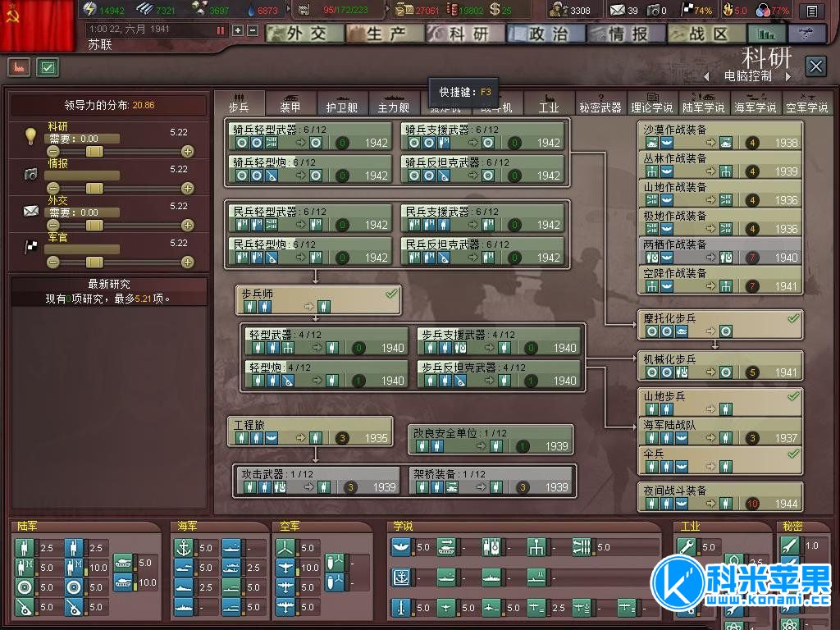Viewport: 840px width, 630px height.
Task: Click the rocket icon in 秘密 panel
Action: (790, 546)
